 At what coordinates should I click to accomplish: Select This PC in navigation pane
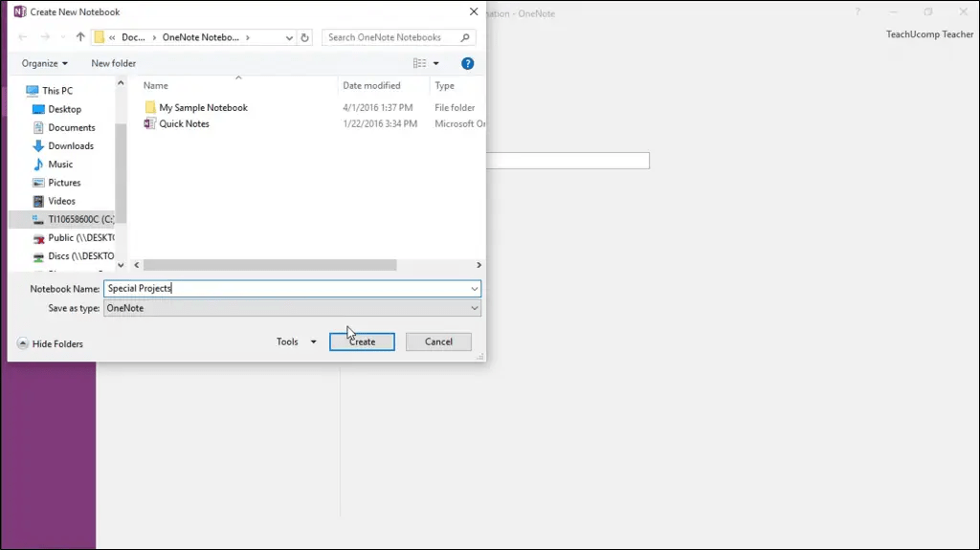[x=57, y=91]
